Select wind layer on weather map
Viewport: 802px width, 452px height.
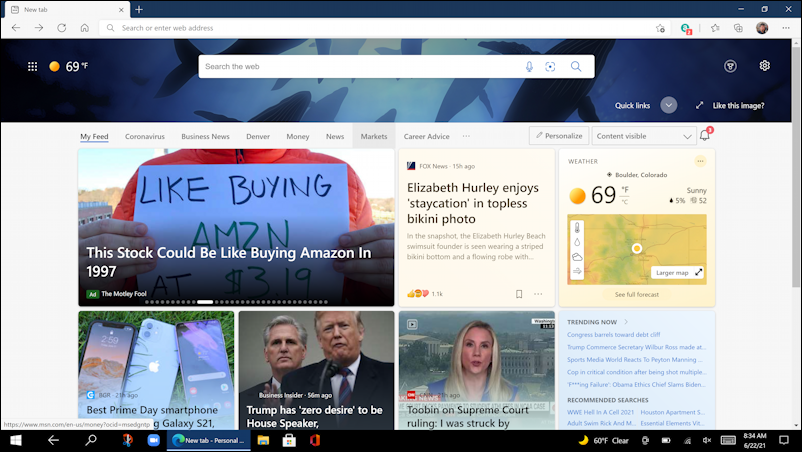tap(577, 271)
